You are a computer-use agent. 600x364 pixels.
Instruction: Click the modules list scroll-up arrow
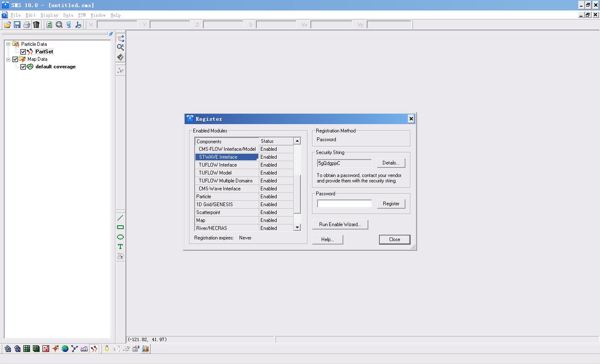(297, 141)
